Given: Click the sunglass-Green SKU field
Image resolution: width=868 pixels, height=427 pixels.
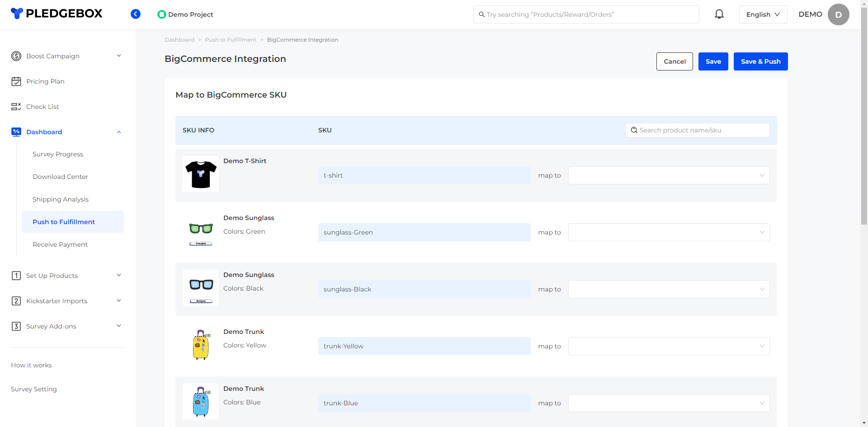Looking at the screenshot, I should click(425, 232).
